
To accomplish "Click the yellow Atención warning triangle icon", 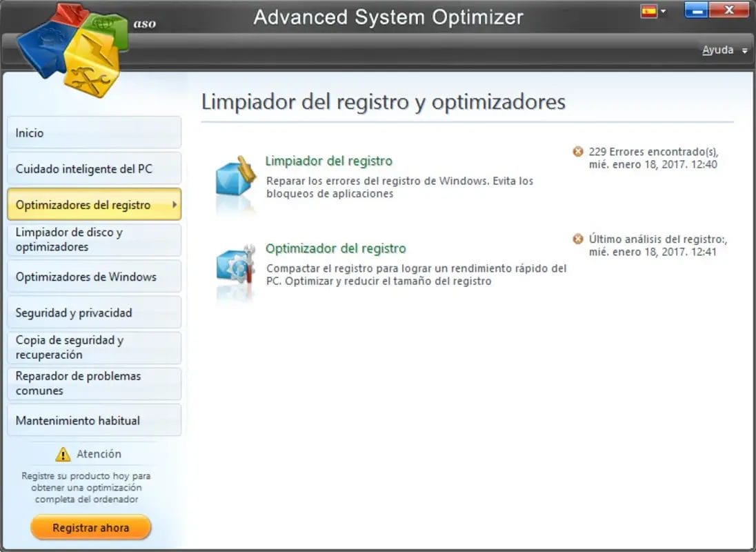I will pos(63,454).
